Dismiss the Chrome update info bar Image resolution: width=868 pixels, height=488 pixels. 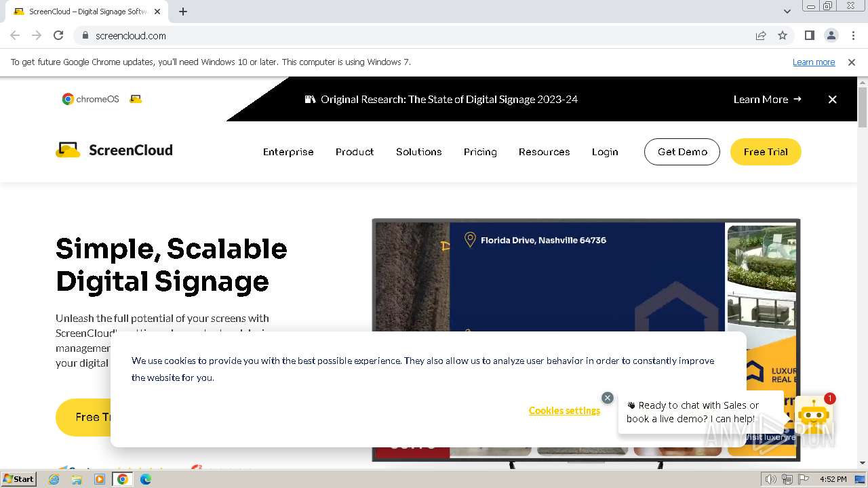click(x=852, y=62)
